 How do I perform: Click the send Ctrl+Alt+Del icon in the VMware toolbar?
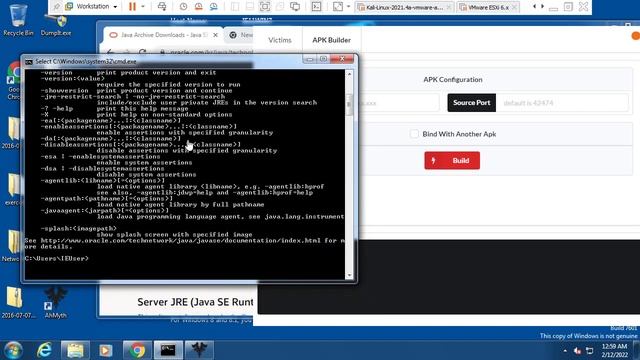(162, 7)
